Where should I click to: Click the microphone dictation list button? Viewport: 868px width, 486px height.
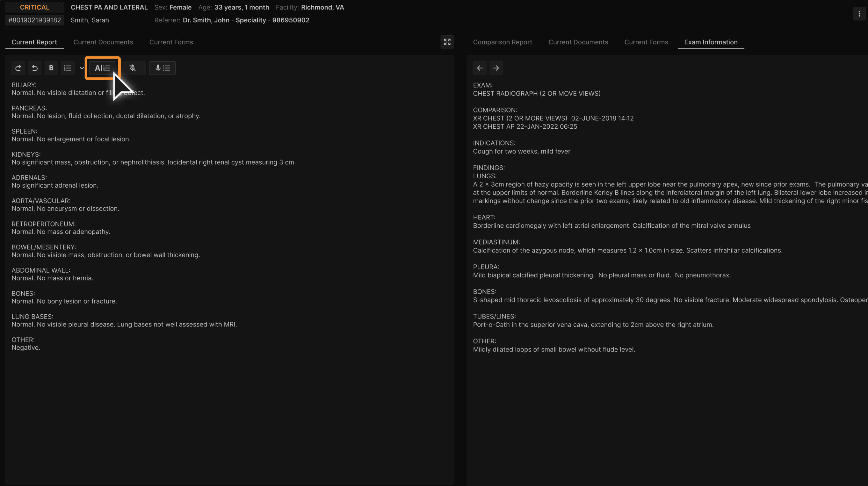click(162, 68)
